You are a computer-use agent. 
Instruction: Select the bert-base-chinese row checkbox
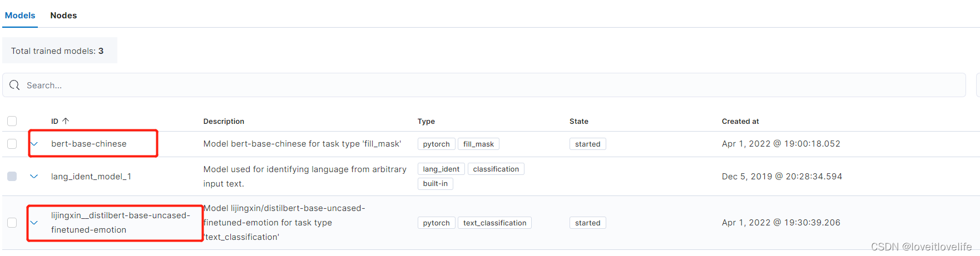click(x=12, y=144)
